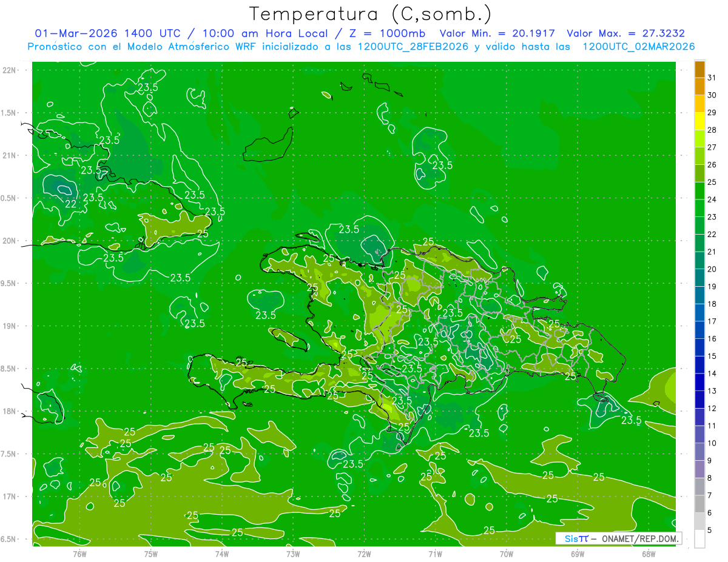Screen dimensions: 728x562
Task: Click the '28' label on the color legend
Action: point(712,130)
